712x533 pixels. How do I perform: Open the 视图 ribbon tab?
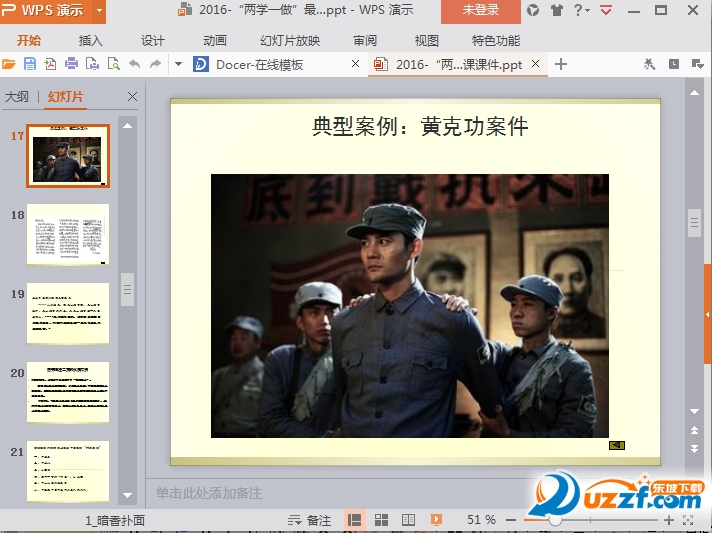pos(426,41)
